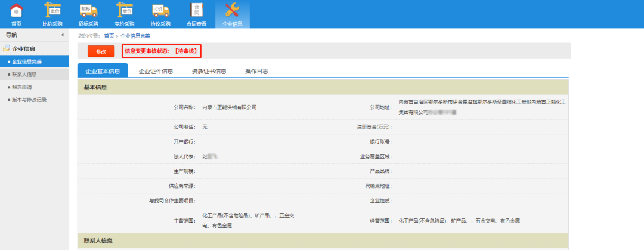Click the 经营范围 value text
Screen dimensions: 644x250
coord(459,221)
